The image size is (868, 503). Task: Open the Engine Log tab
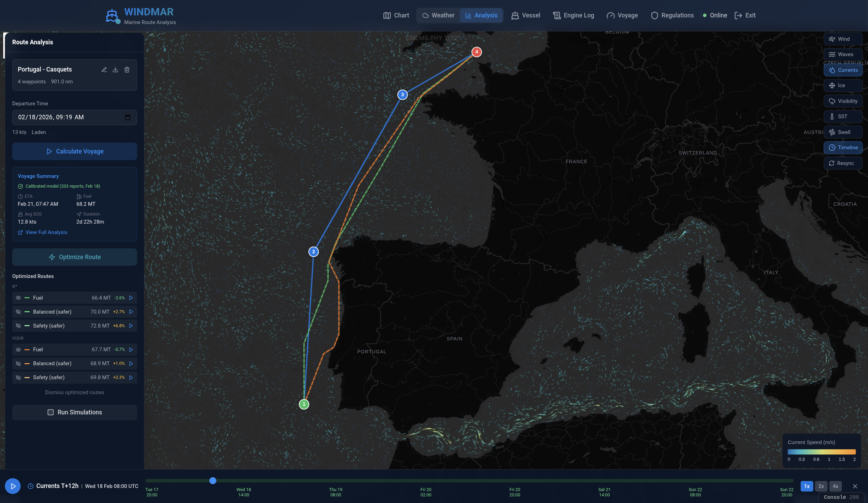pos(574,15)
